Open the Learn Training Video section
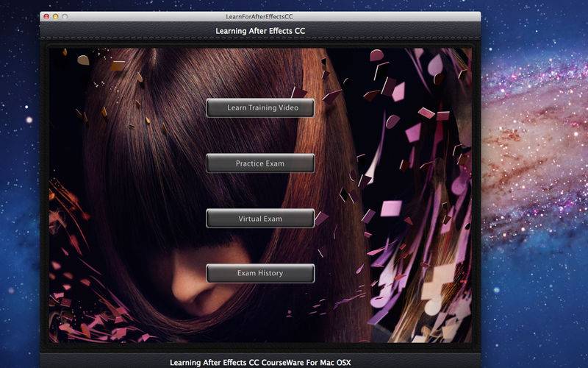 tap(260, 107)
